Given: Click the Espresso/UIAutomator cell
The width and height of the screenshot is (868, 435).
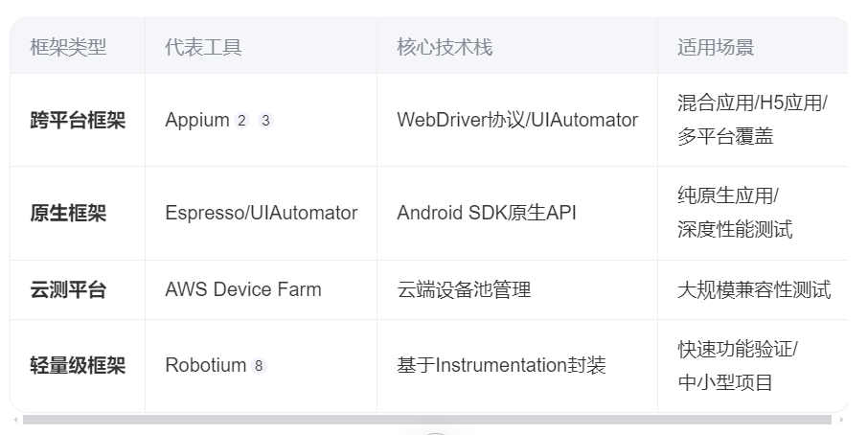Looking at the screenshot, I should pyautogui.click(x=262, y=213).
